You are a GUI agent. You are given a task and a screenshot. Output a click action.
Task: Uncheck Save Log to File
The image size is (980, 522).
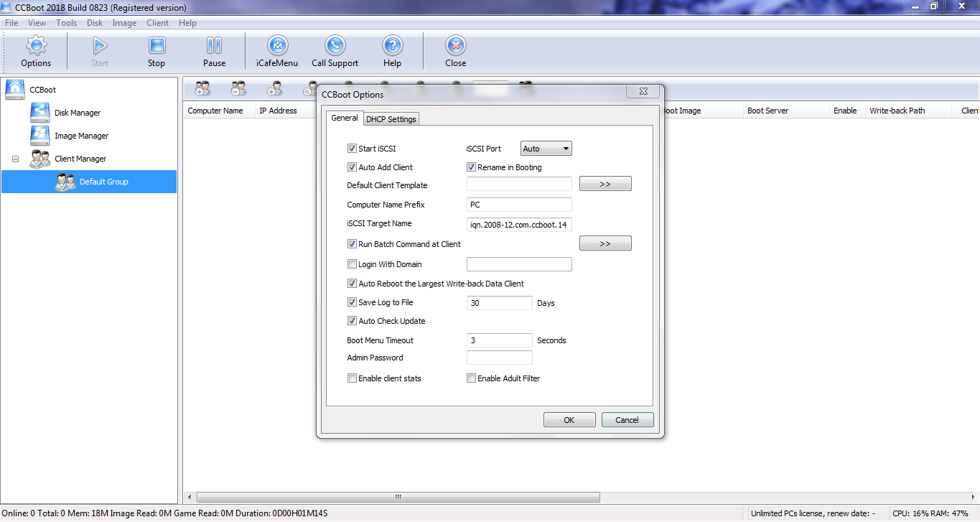coord(352,302)
